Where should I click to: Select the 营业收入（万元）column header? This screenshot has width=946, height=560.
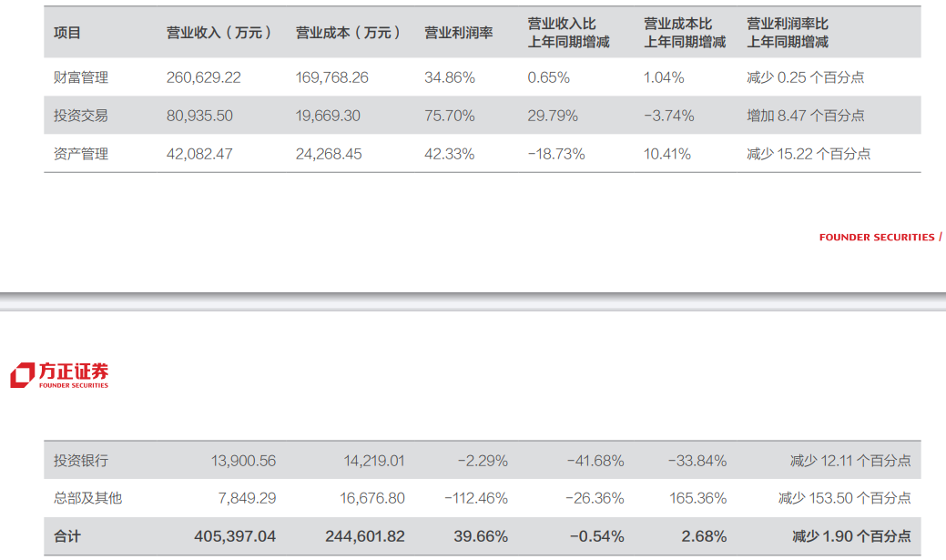(219, 33)
